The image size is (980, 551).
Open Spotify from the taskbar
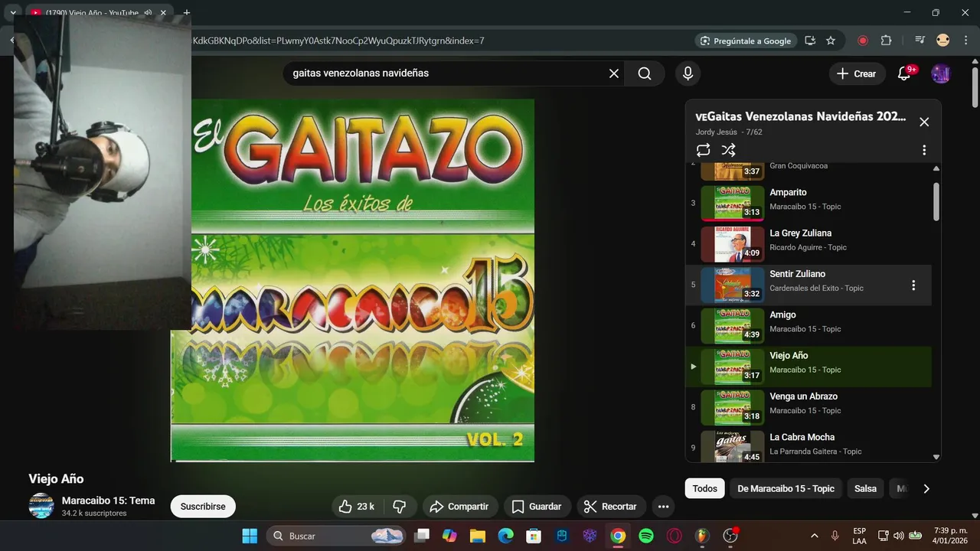coord(646,536)
